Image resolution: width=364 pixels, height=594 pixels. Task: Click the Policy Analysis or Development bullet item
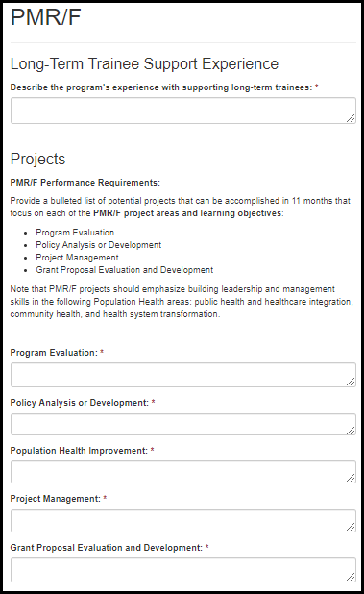pos(98,245)
